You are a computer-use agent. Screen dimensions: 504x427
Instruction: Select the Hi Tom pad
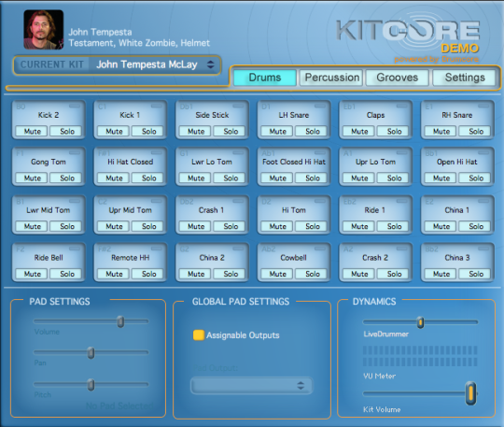(x=293, y=210)
